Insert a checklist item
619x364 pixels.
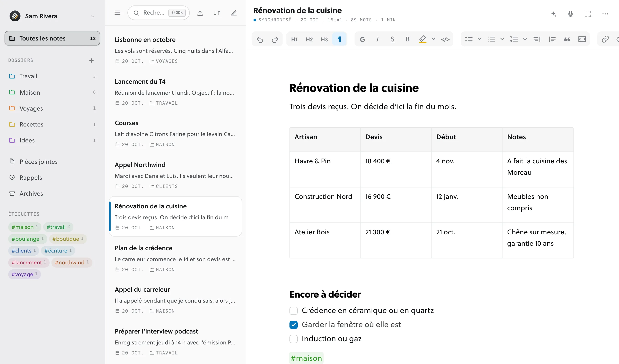[469, 39]
